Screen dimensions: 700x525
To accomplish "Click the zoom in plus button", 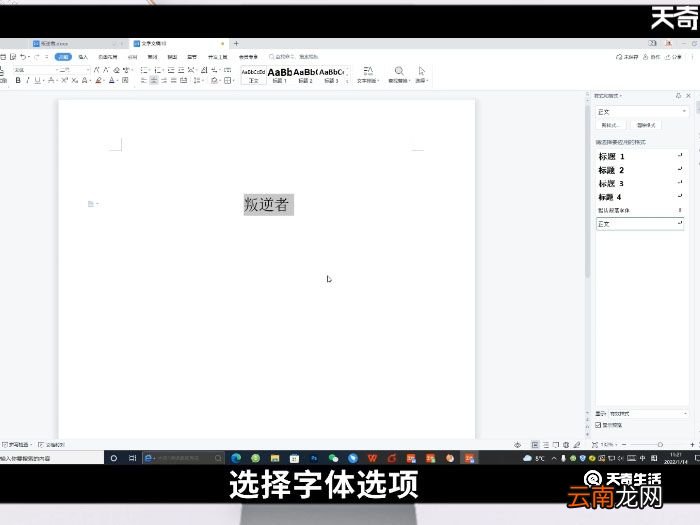I will point(692,445).
